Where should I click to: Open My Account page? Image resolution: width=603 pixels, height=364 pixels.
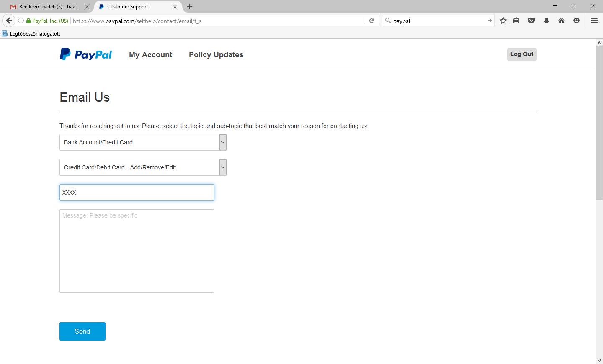coord(151,55)
